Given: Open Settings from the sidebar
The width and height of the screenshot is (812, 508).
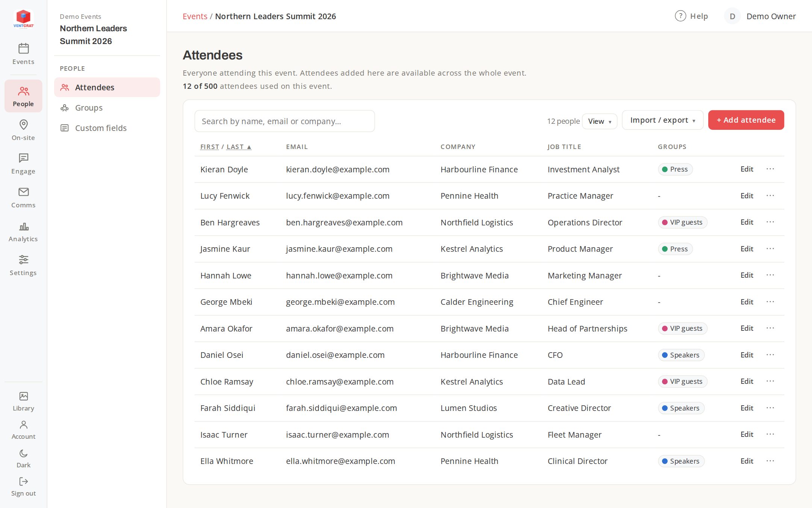Looking at the screenshot, I should point(23,265).
